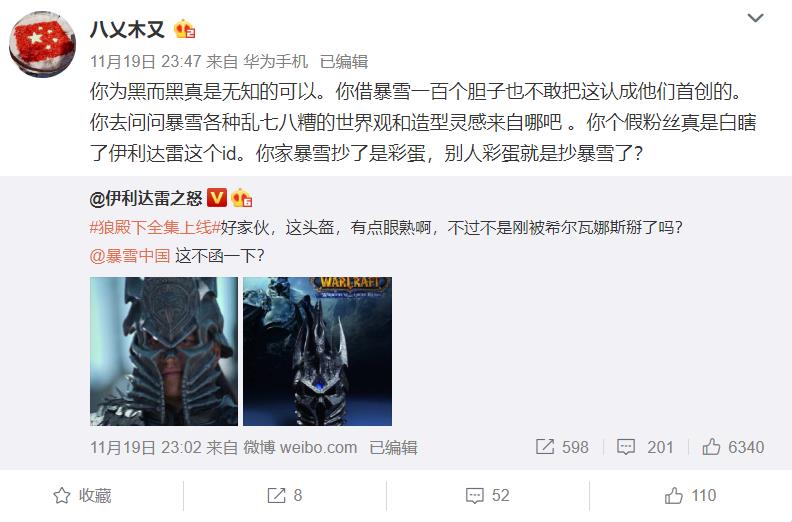The width and height of the screenshot is (792, 522).
Task: Click the username 八乂木又
Action: [x=127, y=30]
